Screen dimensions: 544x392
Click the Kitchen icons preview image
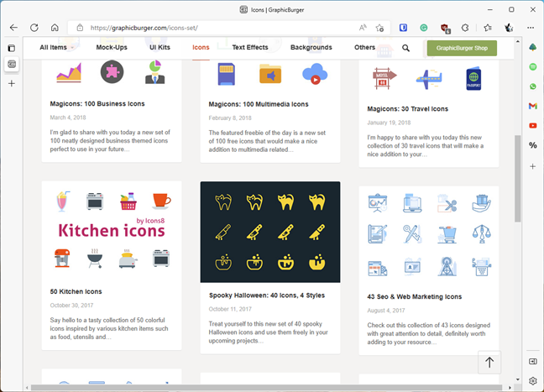[x=112, y=230]
